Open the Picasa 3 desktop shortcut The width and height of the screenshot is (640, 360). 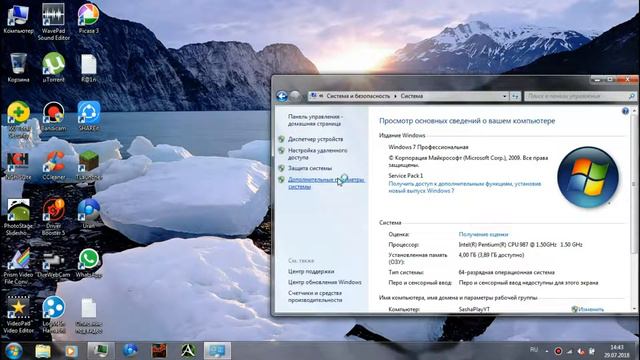(89, 19)
